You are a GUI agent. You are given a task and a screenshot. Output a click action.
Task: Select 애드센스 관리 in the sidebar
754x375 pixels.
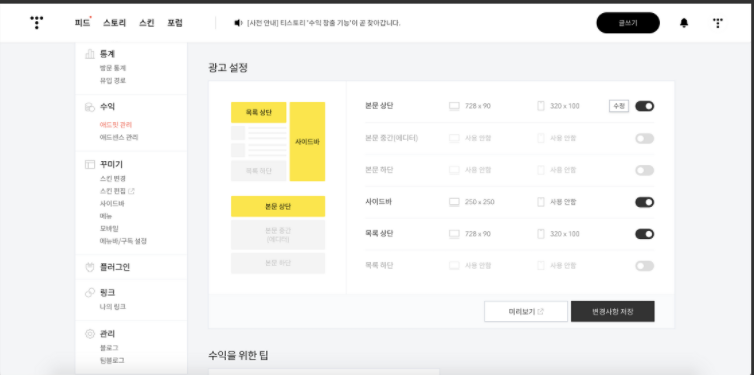119,138
